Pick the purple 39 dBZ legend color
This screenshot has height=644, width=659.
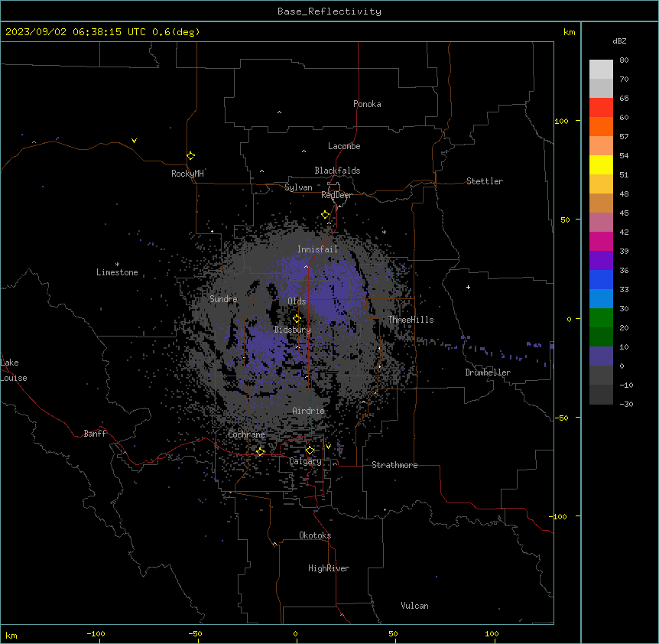(x=601, y=260)
